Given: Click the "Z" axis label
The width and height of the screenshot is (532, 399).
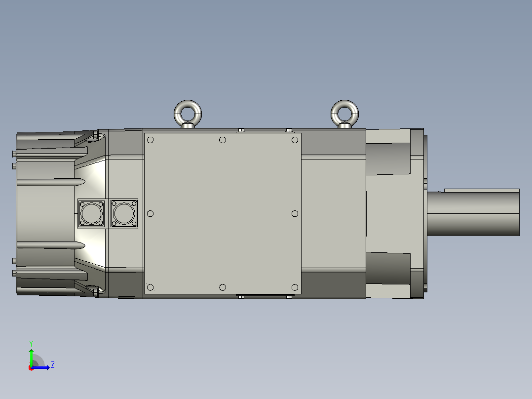Looking at the screenshot, I should (53, 365).
